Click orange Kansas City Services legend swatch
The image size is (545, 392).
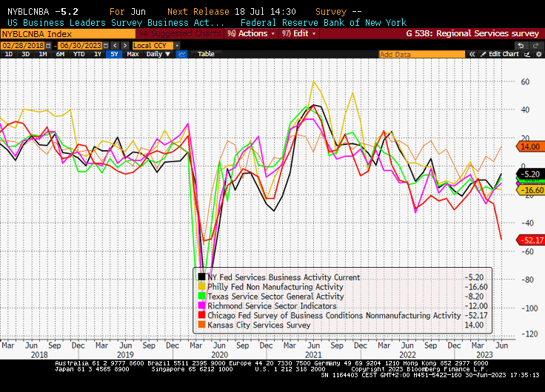click(x=201, y=325)
